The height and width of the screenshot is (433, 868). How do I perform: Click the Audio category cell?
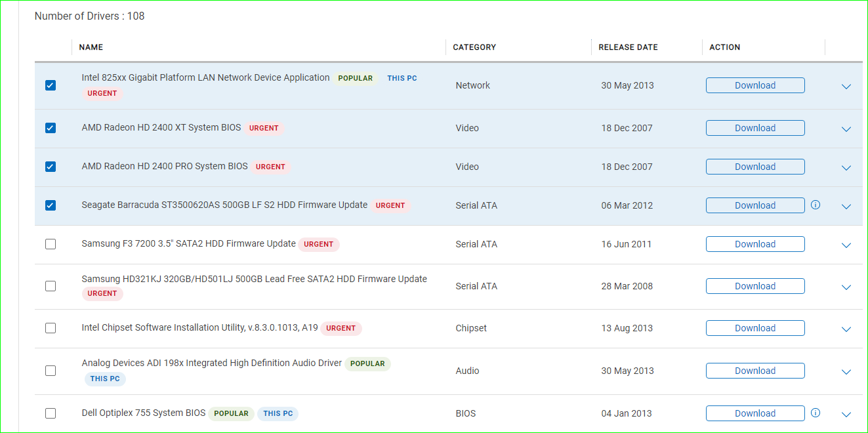467,371
